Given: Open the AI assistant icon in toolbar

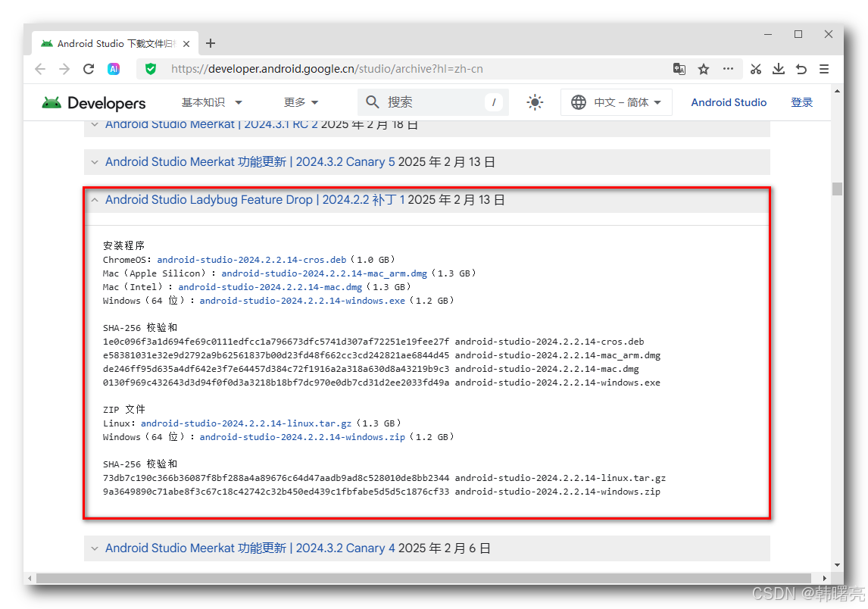Looking at the screenshot, I should [x=114, y=69].
